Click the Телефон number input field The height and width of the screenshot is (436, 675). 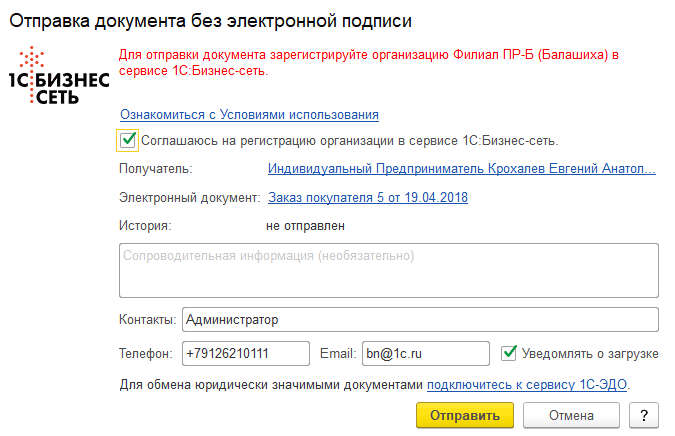tap(246, 353)
